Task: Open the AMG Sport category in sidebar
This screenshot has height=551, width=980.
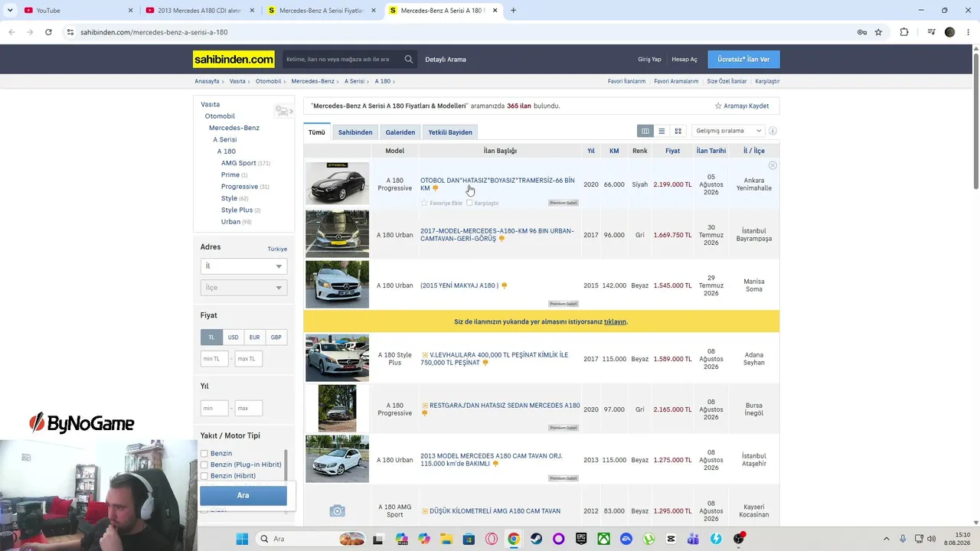Action: [239, 163]
